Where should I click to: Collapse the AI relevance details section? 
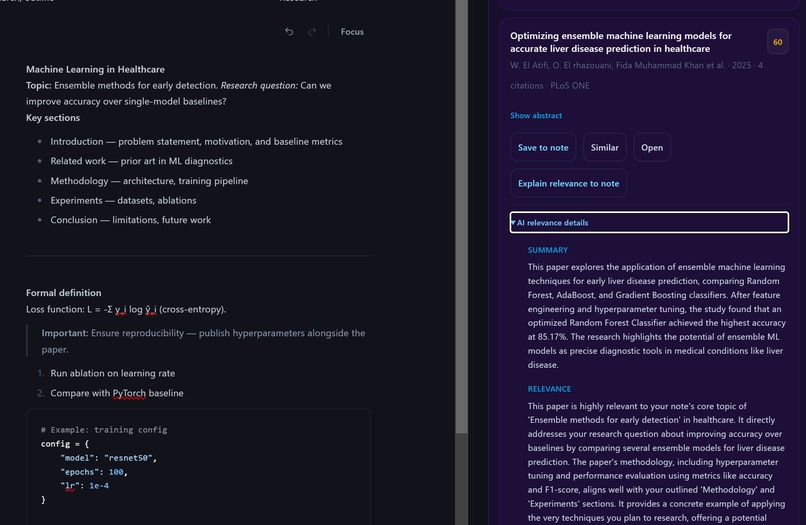649,223
